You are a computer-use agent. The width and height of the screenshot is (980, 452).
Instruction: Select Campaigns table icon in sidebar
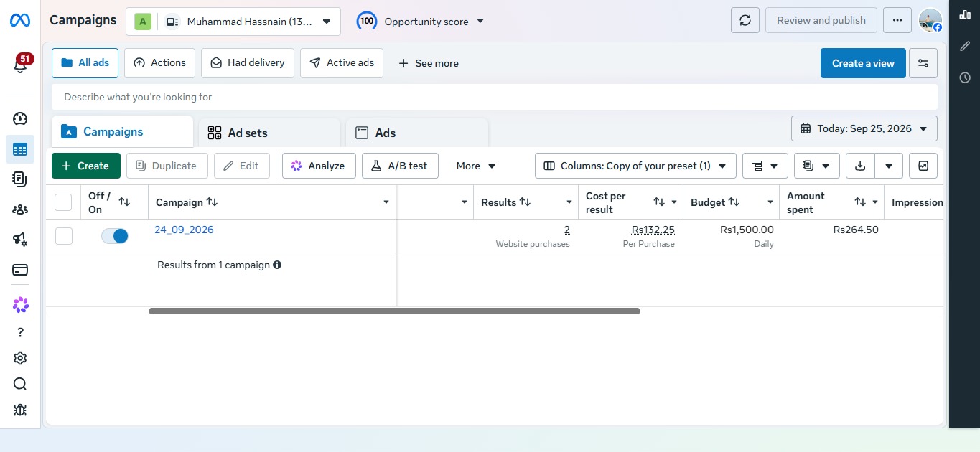[x=20, y=149]
